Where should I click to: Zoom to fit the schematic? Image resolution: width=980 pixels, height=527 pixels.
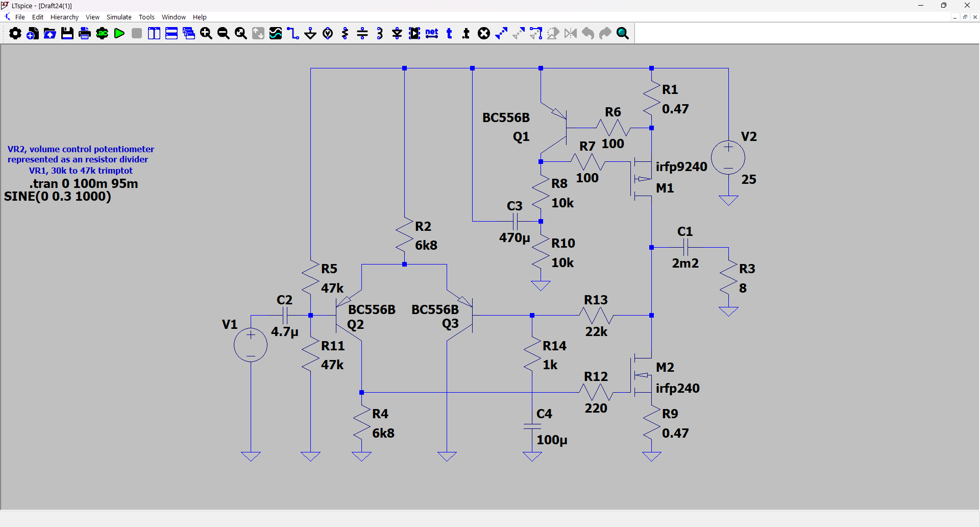point(241,34)
